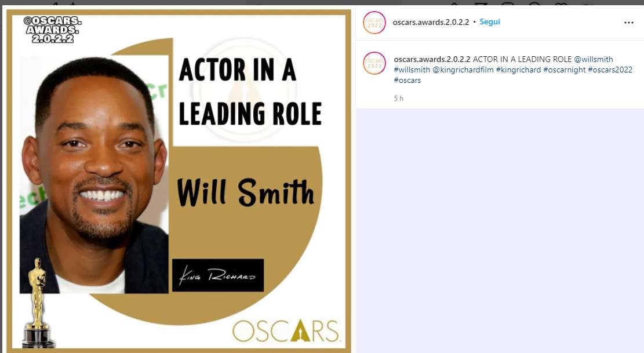Image resolution: width=644 pixels, height=353 pixels.
Task: Click the OSCARS logo at the image bottom
Action: point(285,331)
